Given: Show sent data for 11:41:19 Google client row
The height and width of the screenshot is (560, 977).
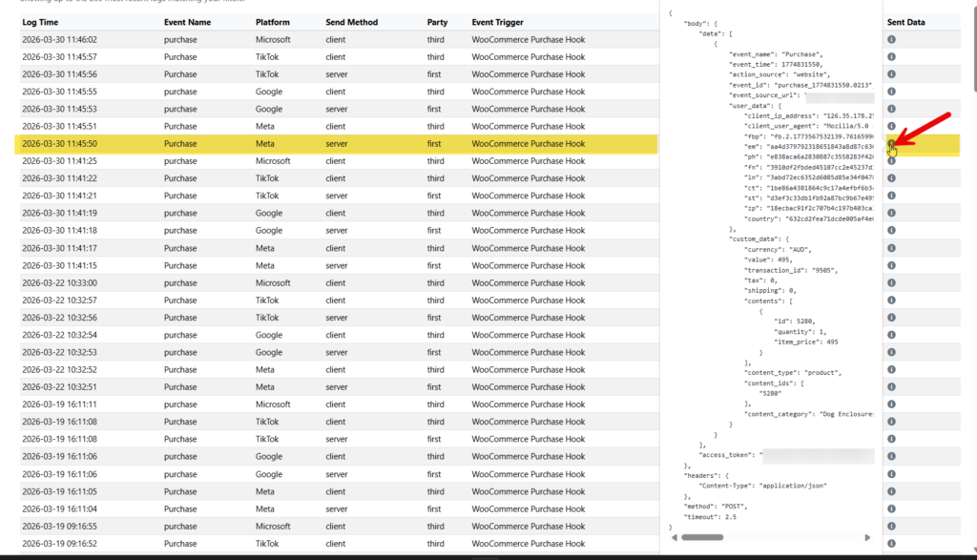Looking at the screenshot, I should pyautogui.click(x=891, y=214).
